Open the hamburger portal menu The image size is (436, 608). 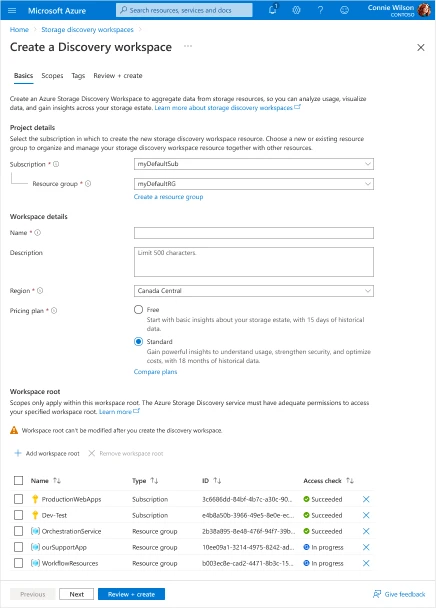coord(12,10)
